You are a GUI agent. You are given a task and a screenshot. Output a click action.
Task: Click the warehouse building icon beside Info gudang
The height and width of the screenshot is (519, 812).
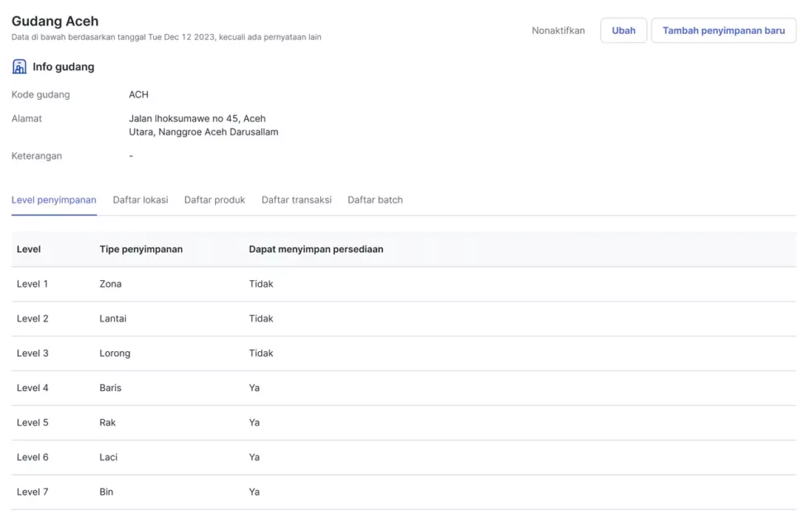point(19,67)
